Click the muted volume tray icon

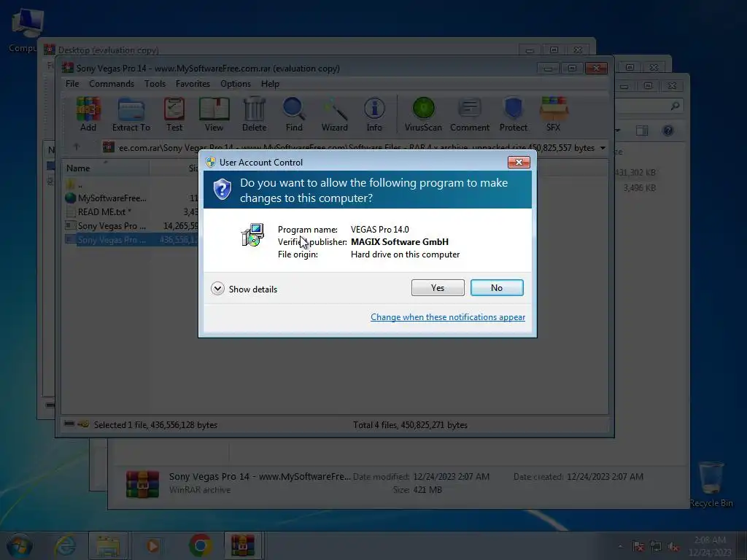click(x=673, y=547)
